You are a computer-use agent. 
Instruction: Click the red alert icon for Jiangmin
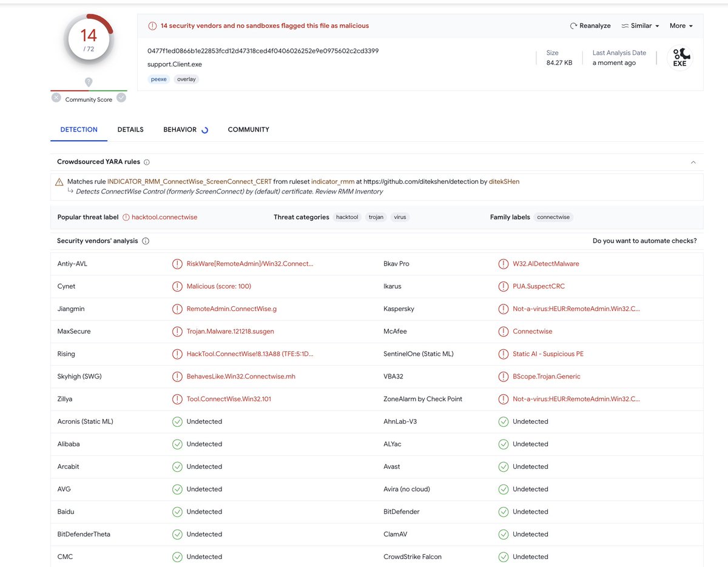coord(177,309)
